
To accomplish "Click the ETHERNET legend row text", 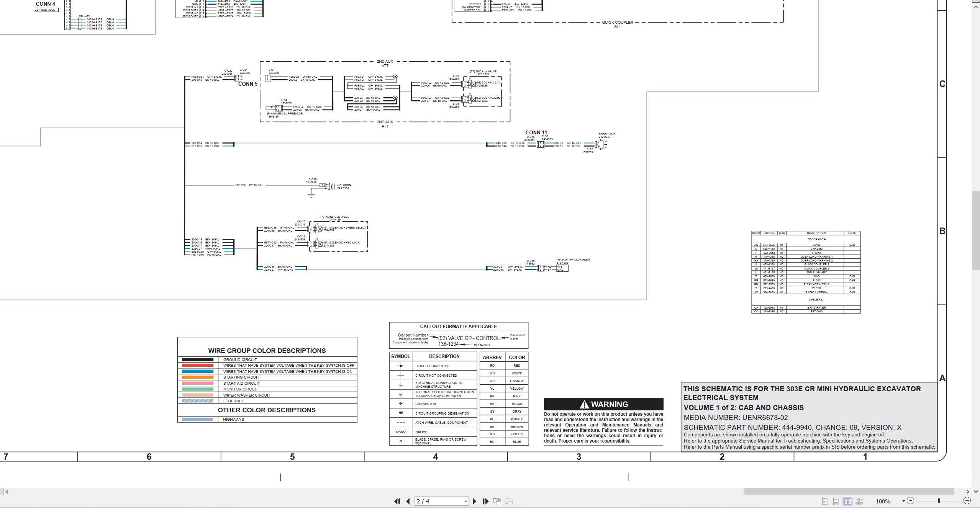I will click(x=234, y=401).
